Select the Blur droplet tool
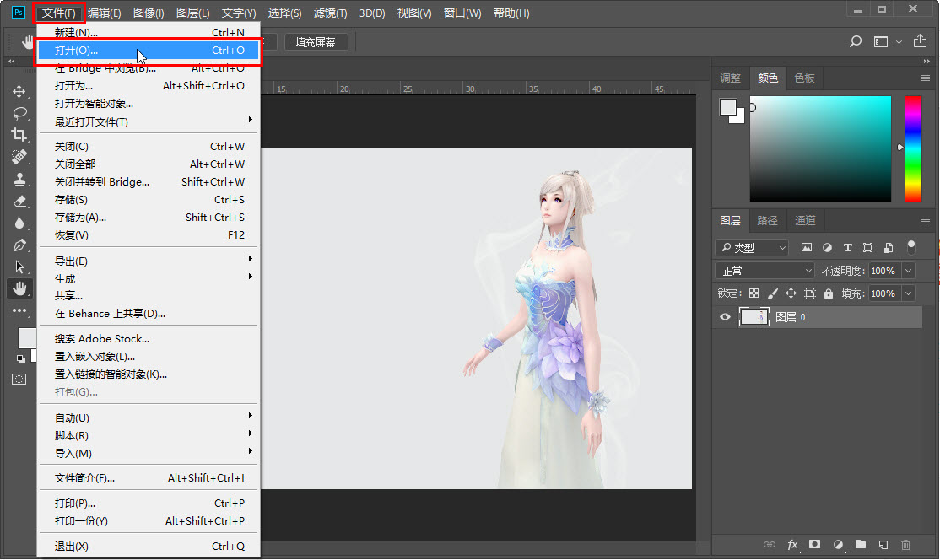This screenshot has height=560, width=940. tap(19, 223)
